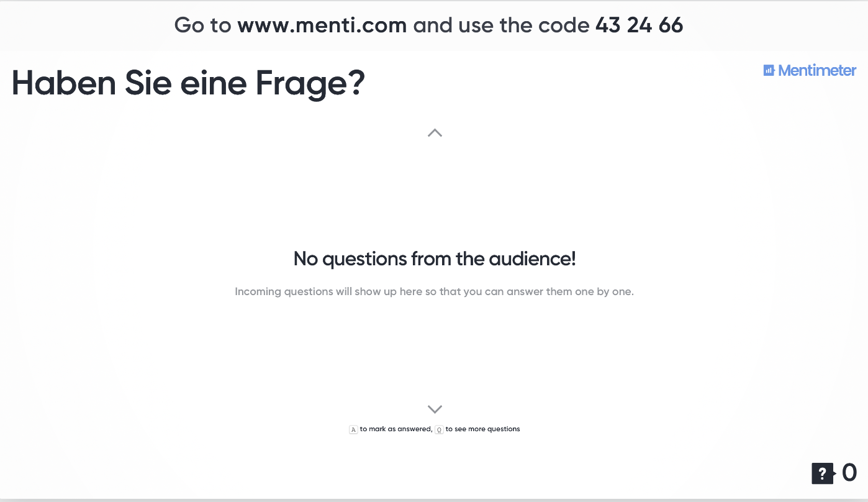The height and width of the screenshot is (502, 868).
Task: Open the Mentimeter wordmark link
Action: (x=817, y=71)
